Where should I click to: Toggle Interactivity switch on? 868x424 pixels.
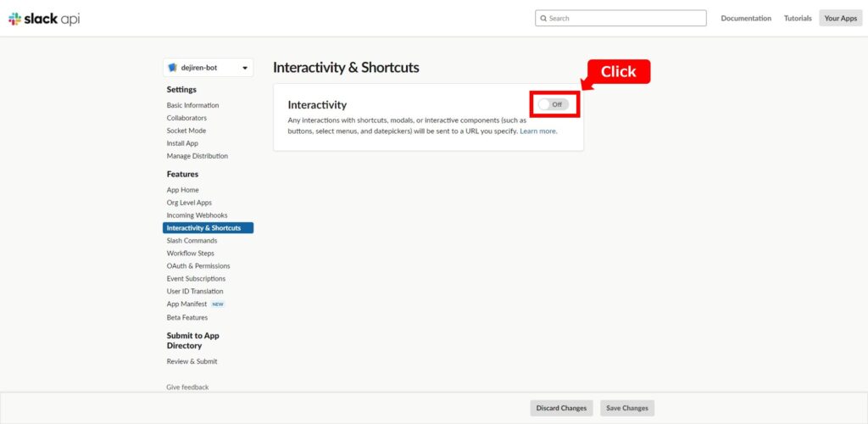point(554,104)
